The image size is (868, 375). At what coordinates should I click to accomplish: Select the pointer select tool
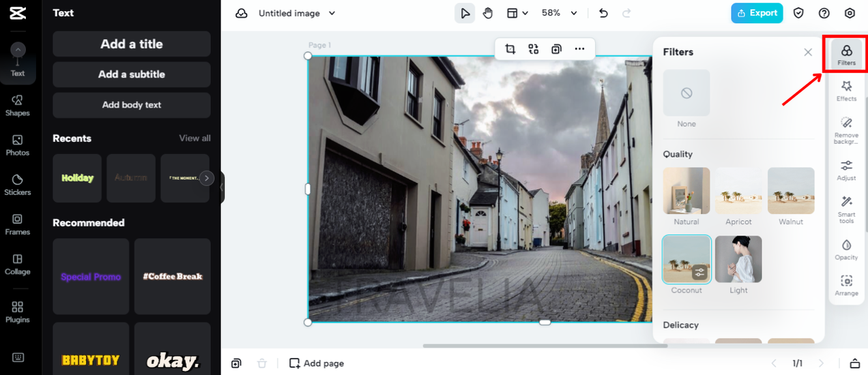[x=465, y=13]
